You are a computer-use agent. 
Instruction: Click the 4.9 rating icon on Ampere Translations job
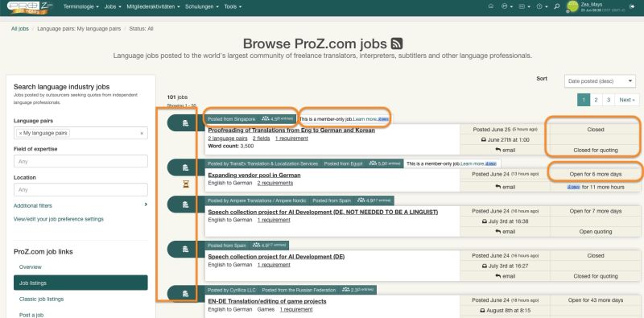[361, 200]
